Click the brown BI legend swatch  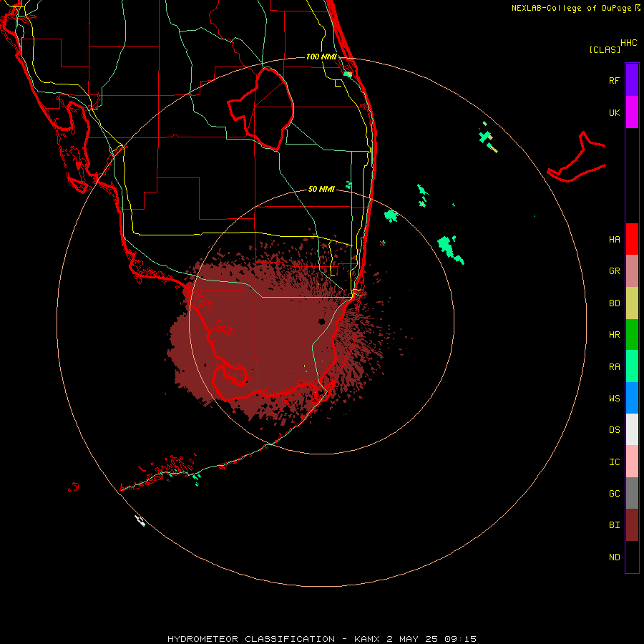[x=632, y=525]
